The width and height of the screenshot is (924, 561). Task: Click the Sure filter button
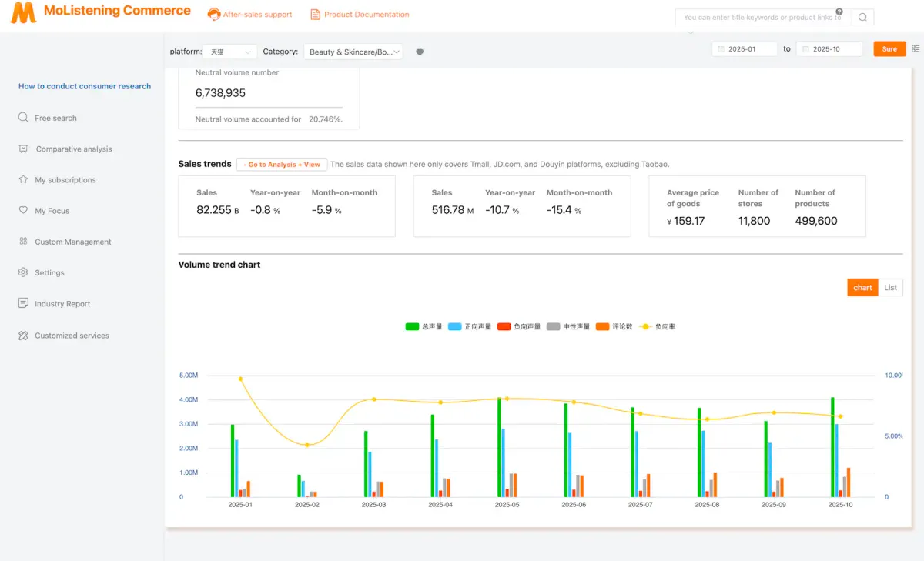889,48
